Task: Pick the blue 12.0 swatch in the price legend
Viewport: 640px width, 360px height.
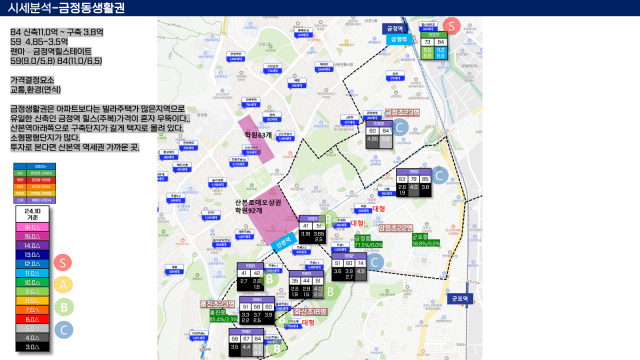Action: (x=32, y=264)
